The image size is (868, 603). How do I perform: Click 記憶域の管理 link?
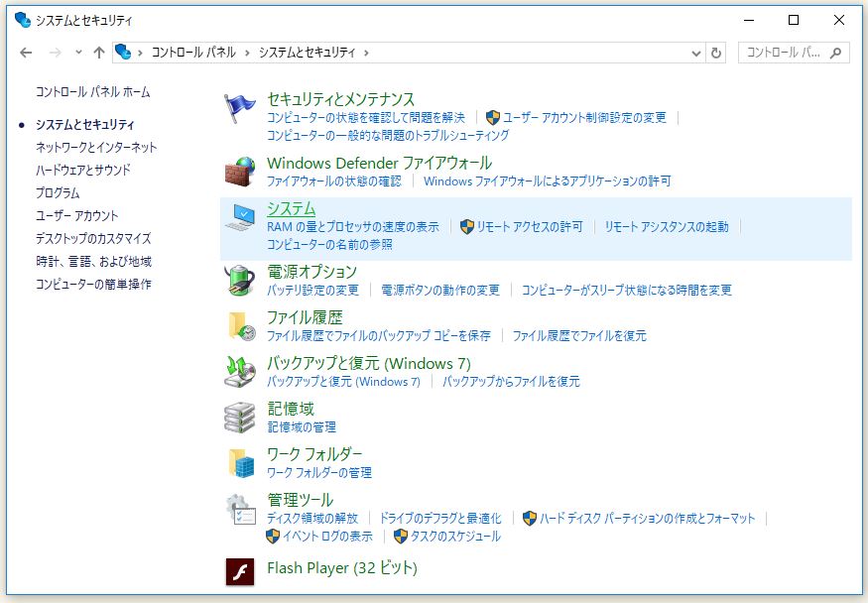tap(302, 427)
